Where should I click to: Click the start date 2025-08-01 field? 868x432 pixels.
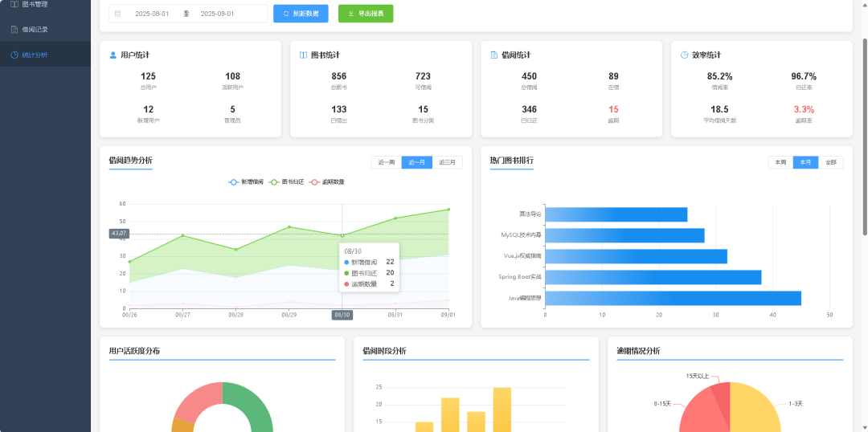click(152, 14)
